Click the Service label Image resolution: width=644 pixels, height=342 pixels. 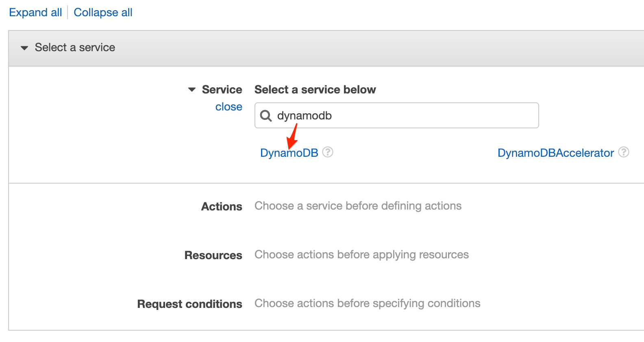[x=222, y=89]
